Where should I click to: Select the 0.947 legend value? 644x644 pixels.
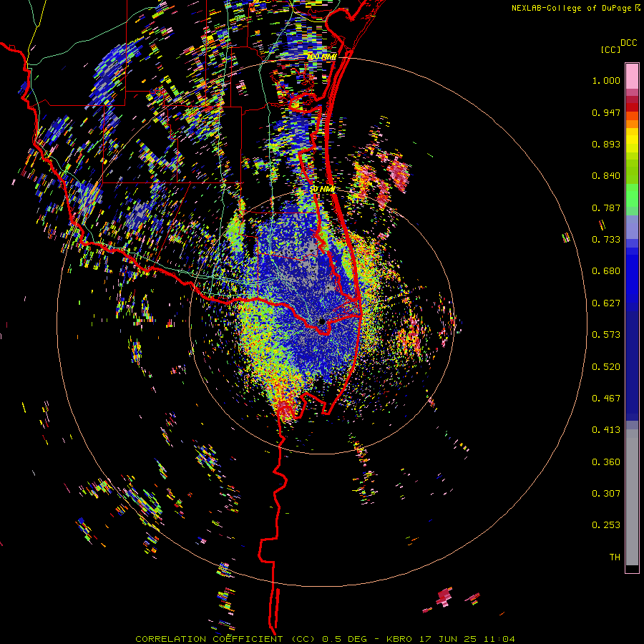tap(606, 112)
